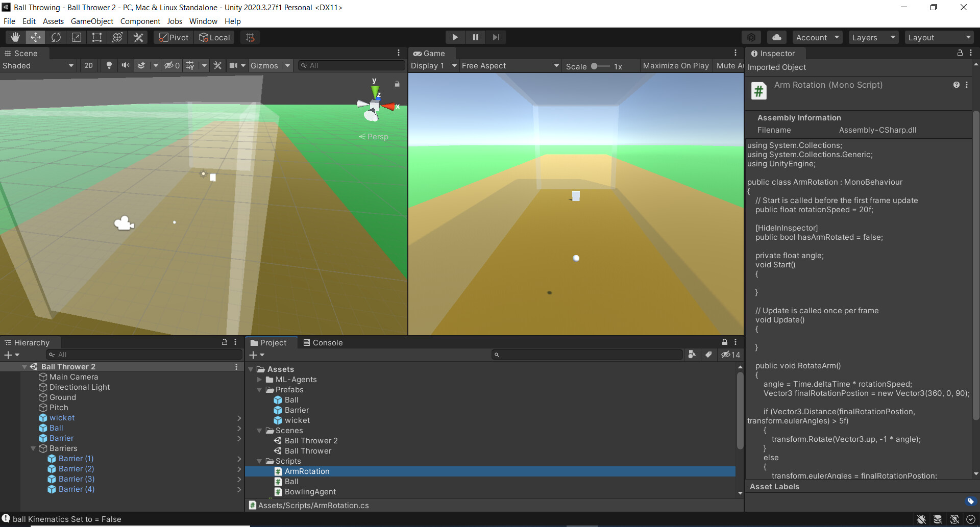Open the GameObject menu
The height and width of the screenshot is (527, 980).
(x=92, y=21)
